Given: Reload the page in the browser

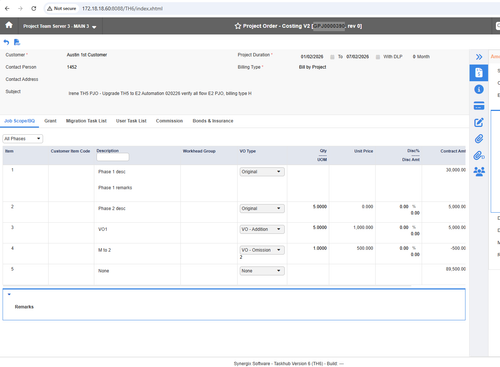Looking at the screenshot, I should [x=34, y=8].
